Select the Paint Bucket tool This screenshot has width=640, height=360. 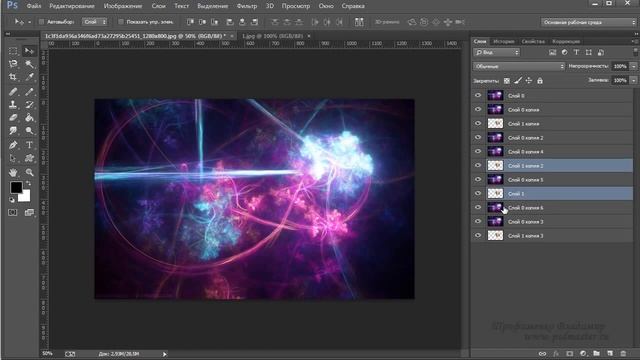pos(29,118)
